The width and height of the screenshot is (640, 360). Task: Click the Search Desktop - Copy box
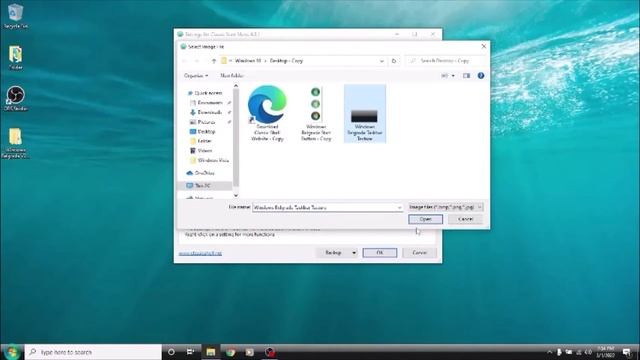446,60
